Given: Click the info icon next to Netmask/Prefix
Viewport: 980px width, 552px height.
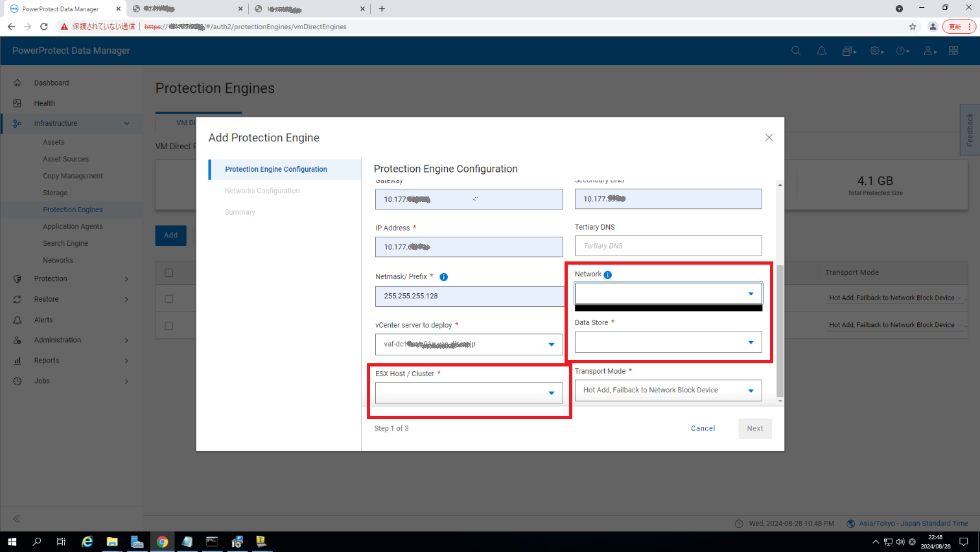Looking at the screenshot, I should click(x=444, y=277).
